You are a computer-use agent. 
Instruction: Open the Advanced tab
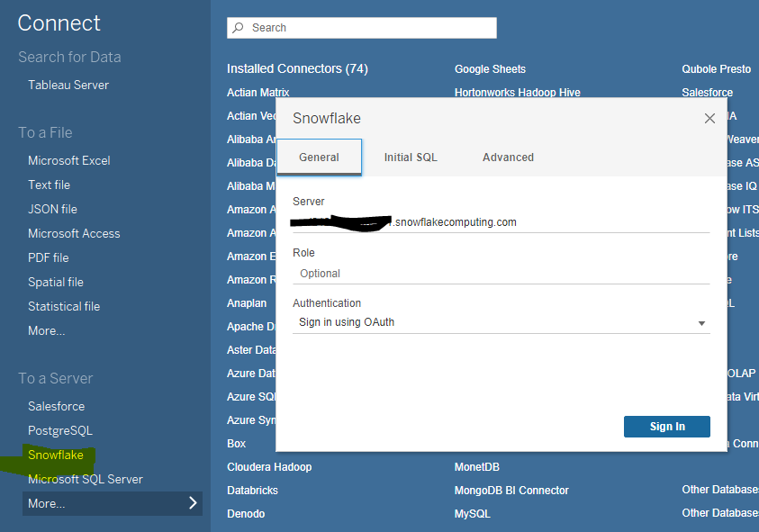click(x=508, y=157)
